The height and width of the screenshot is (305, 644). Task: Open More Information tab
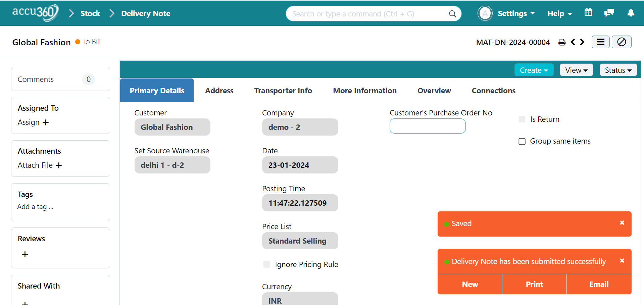[364, 91]
